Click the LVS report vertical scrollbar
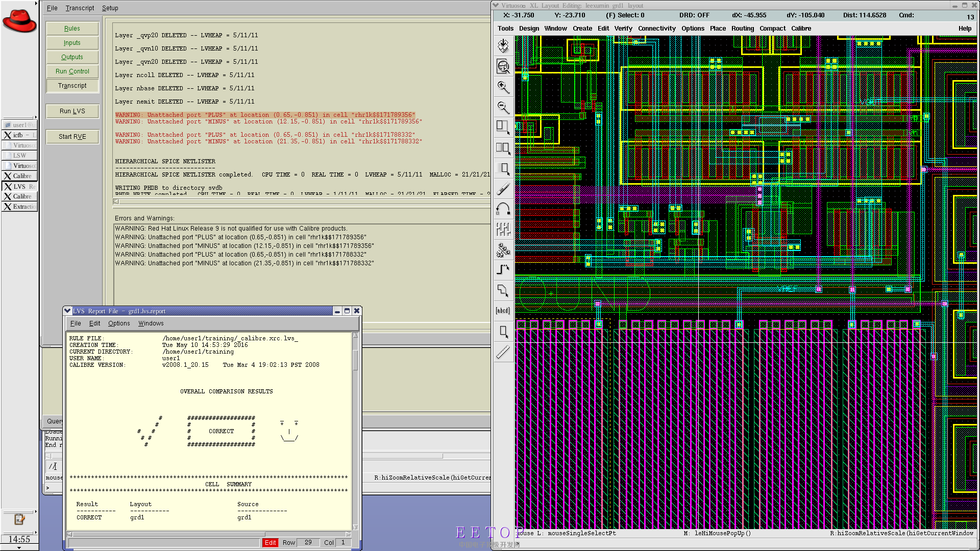This screenshot has height=551, width=980. [x=355, y=357]
